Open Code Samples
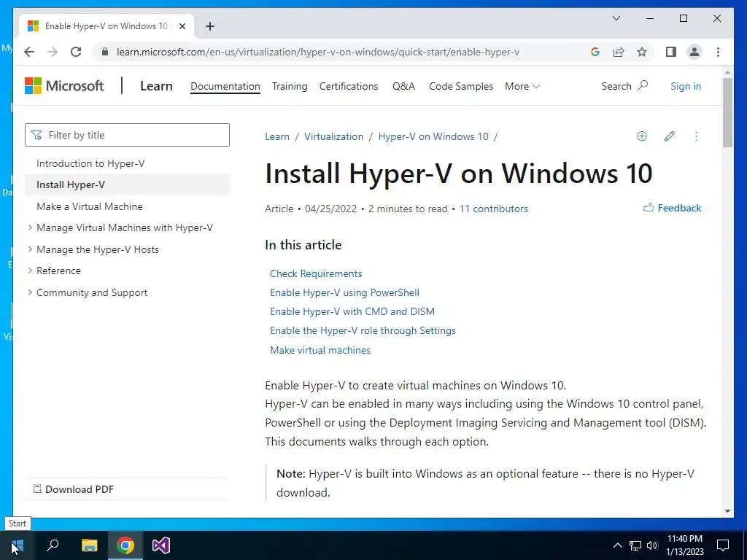The width and height of the screenshot is (747, 560). 461,86
